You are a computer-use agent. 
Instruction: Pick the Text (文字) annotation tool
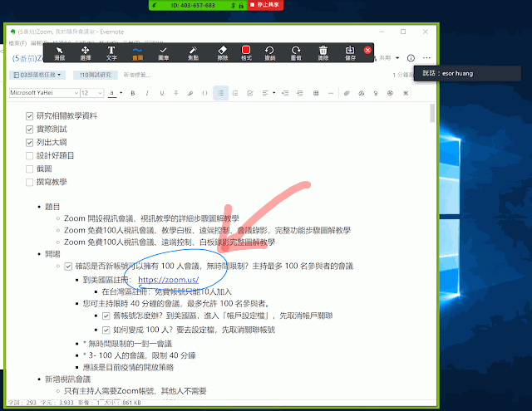[x=111, y=53]
